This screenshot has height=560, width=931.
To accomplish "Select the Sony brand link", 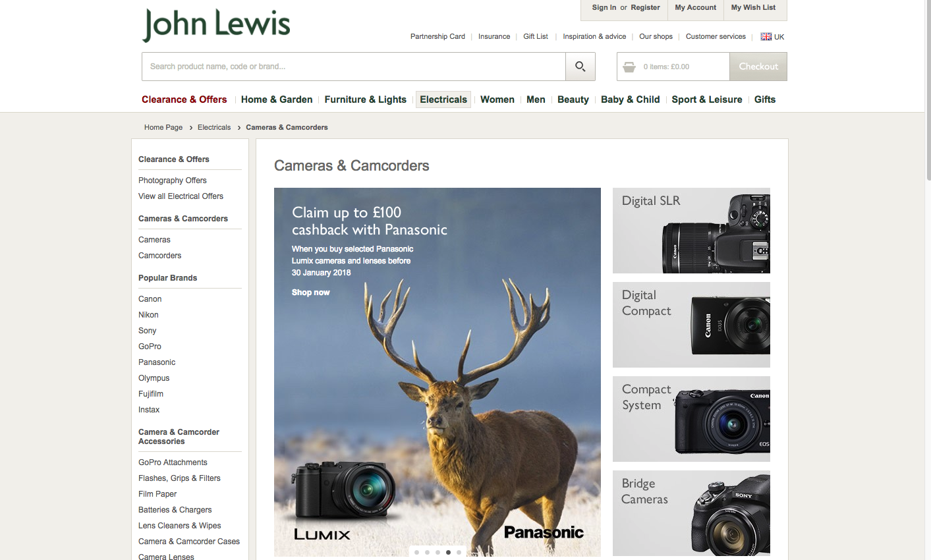I will click(x=148, y=331).
